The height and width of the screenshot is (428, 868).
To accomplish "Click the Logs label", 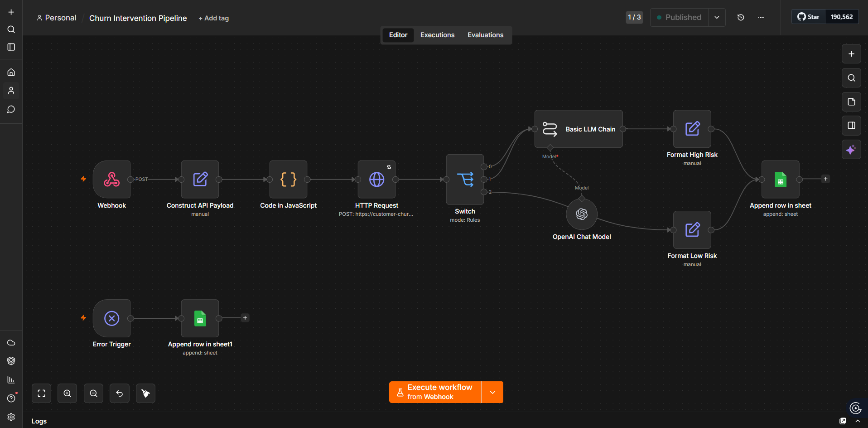I will (39, 421).
